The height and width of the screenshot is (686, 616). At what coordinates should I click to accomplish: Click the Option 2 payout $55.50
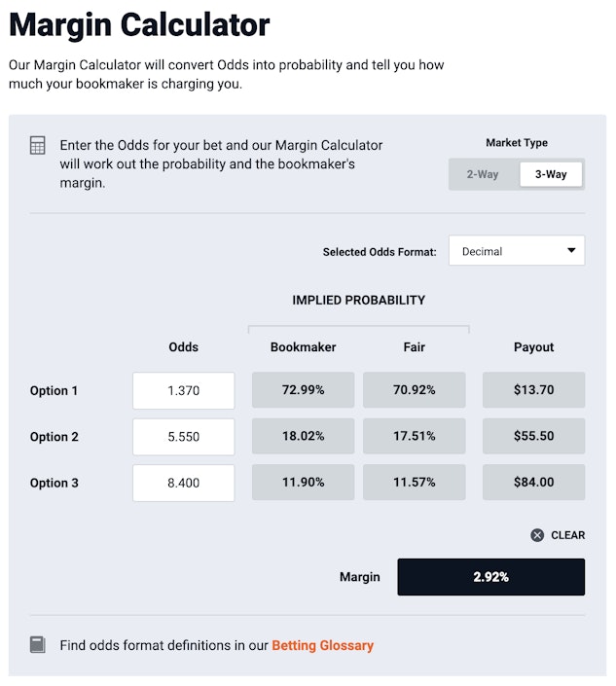pos(533,437)
